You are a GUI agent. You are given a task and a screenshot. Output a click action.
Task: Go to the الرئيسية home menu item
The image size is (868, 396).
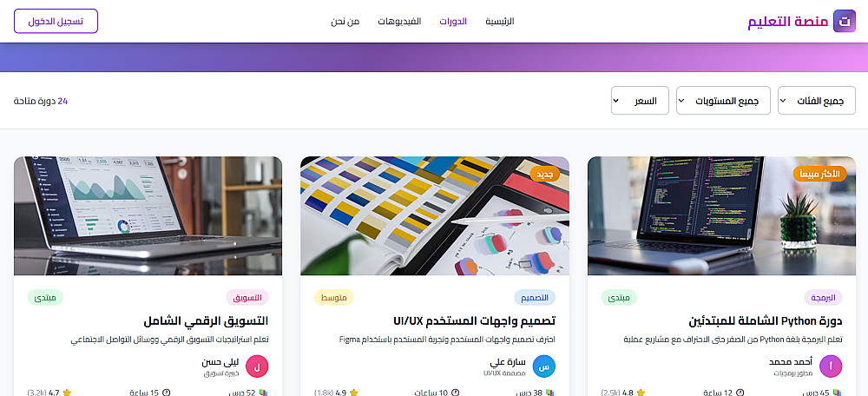500,22
